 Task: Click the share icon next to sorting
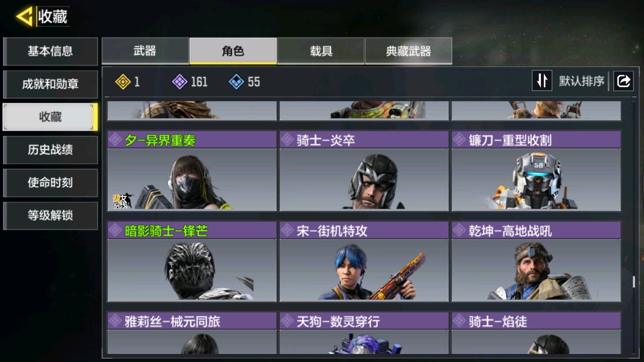point(623,81)
